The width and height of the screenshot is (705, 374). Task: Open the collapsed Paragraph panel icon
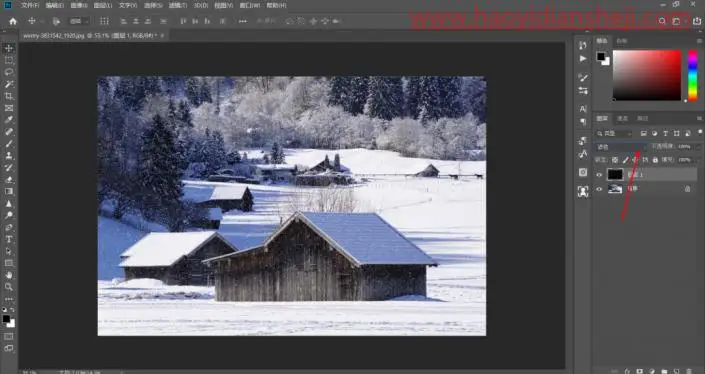[x=583, y=122]
